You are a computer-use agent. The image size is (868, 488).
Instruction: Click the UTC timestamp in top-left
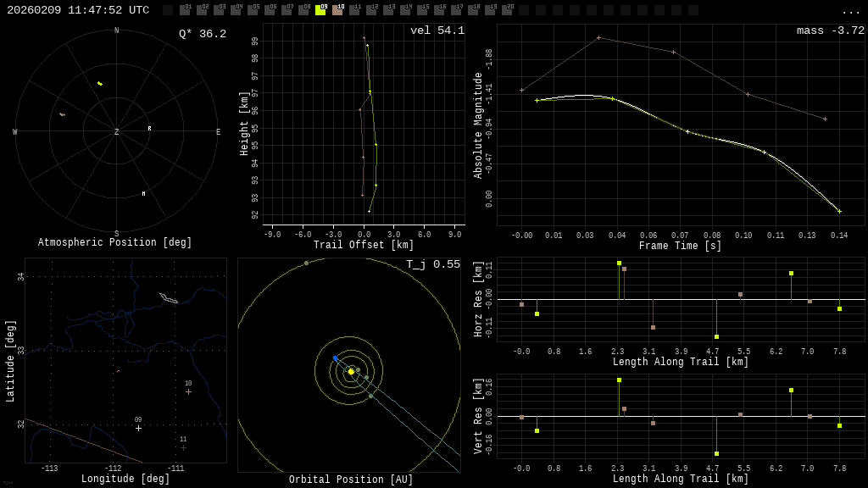[78, 10]
